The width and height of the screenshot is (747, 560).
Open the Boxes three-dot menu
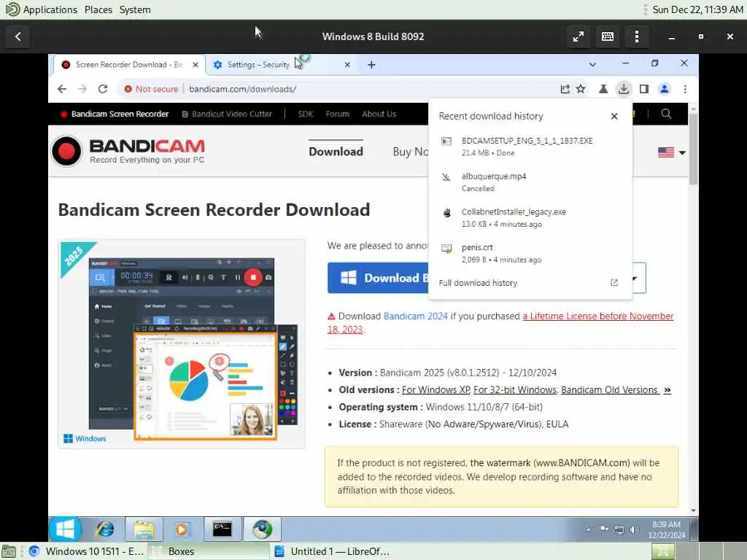coord(637,36)
